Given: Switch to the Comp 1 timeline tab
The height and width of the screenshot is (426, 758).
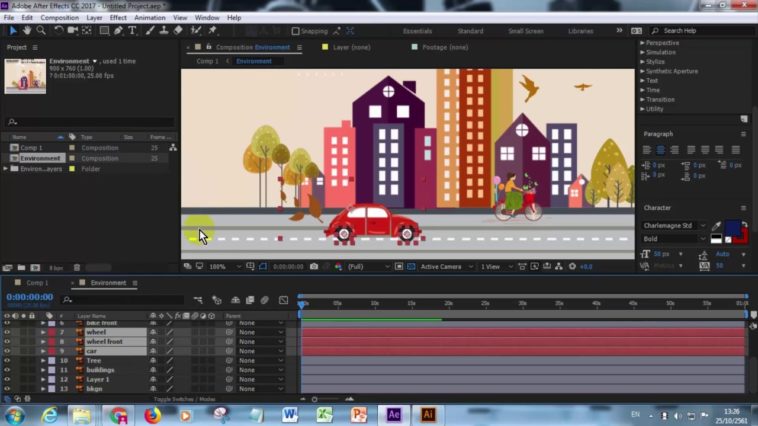Looking at the screenshot, I should coord(37,283).
